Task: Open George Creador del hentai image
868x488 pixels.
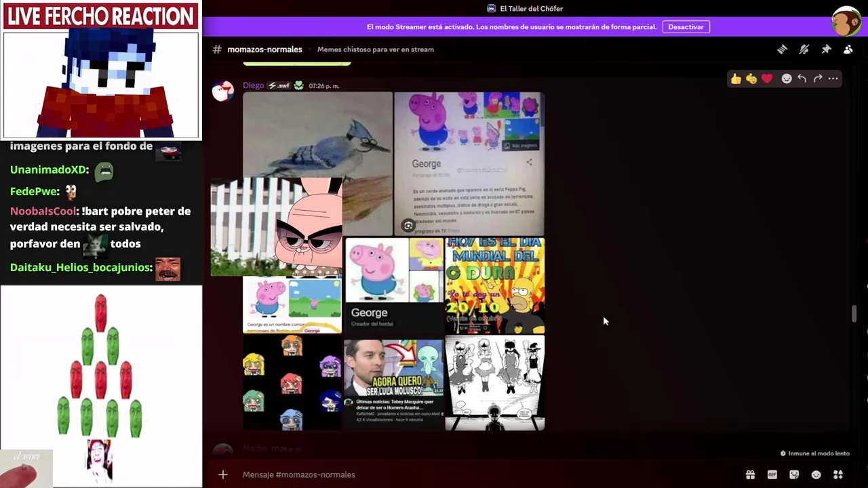Action: (394, 285)
